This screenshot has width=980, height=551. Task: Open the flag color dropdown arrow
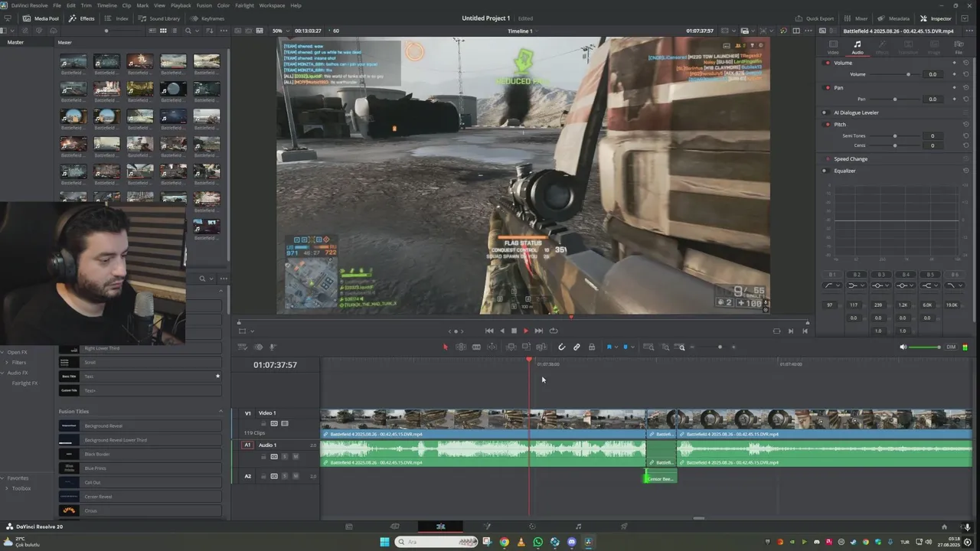pyautogui.click(x=616, y=347)
